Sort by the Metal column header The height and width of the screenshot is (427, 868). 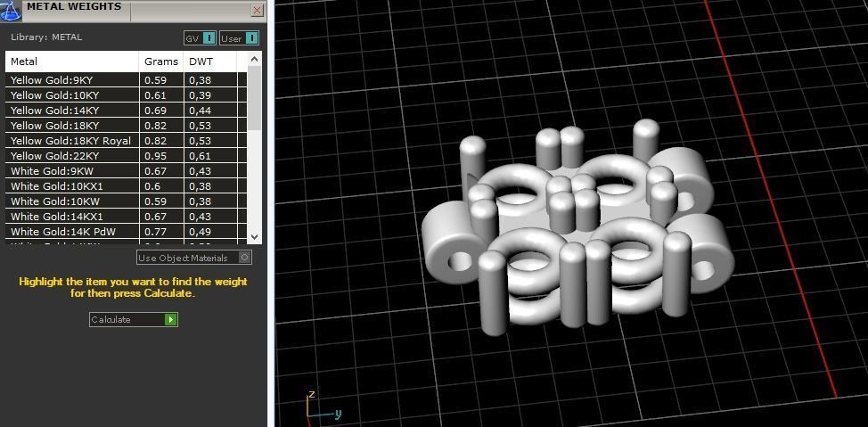(x=72, y=62)
